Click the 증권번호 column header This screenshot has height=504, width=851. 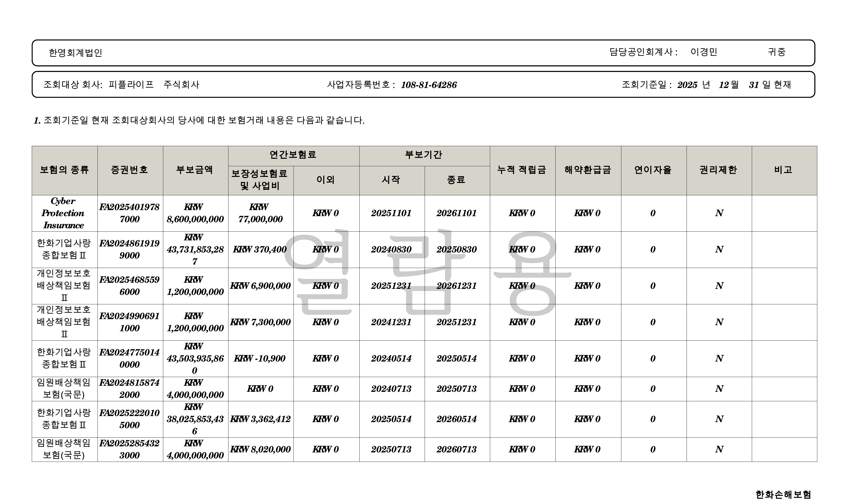click(x=130, y=170)
